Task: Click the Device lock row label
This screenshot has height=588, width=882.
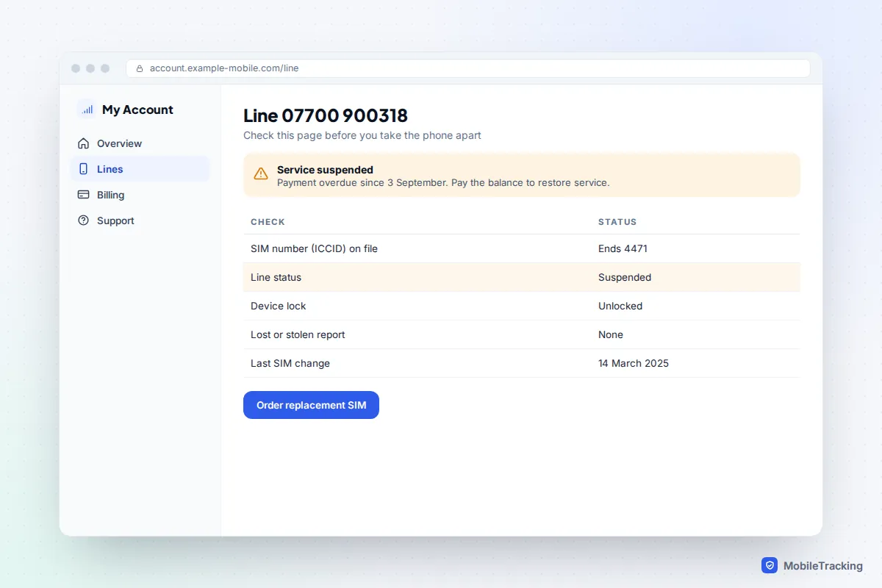Action: (278, 306)
